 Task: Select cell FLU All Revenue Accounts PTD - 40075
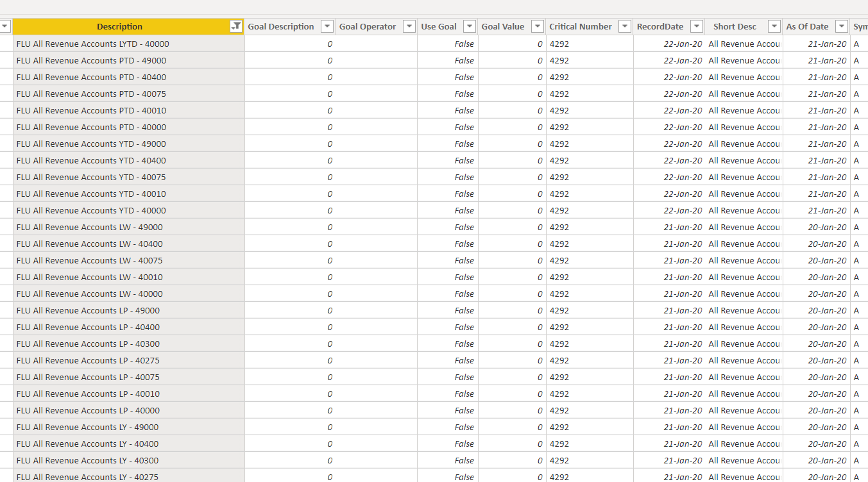128,94
